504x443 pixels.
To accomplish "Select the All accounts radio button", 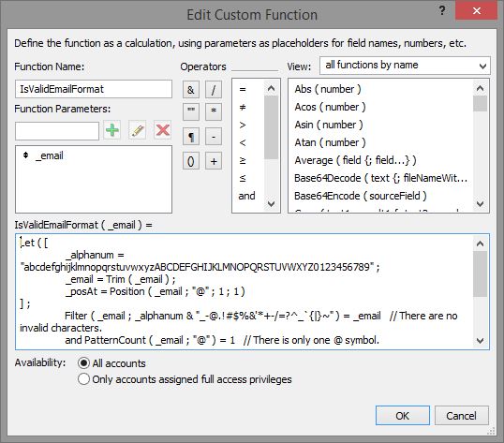I will point(83,363).
